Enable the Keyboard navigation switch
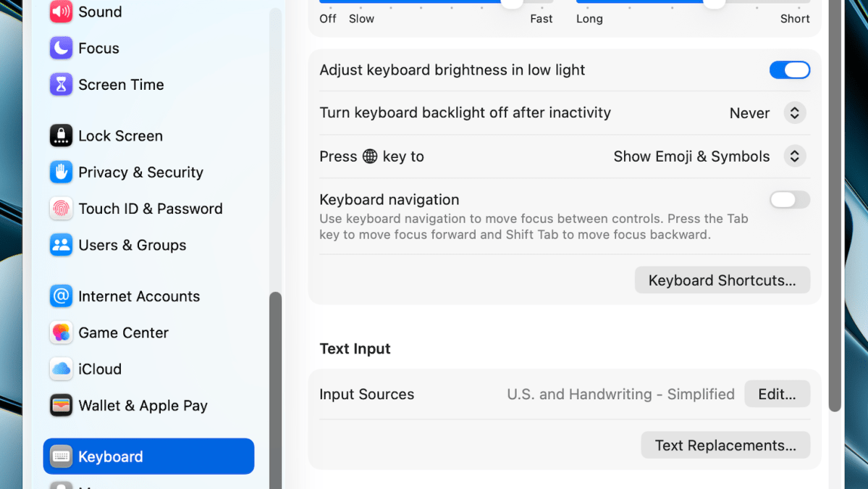The image size is (868, 489). click(789, 199)
